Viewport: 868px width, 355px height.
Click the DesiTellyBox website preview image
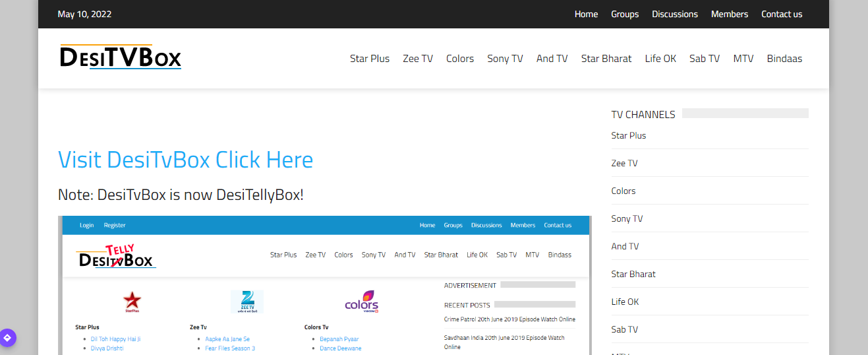pyautogui.click(x=325, y=285)
